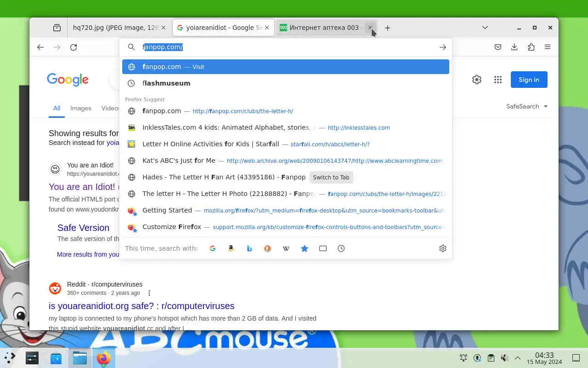
Task: Search this time with Google
Action: pyautogui.click(x=213, y=248)
